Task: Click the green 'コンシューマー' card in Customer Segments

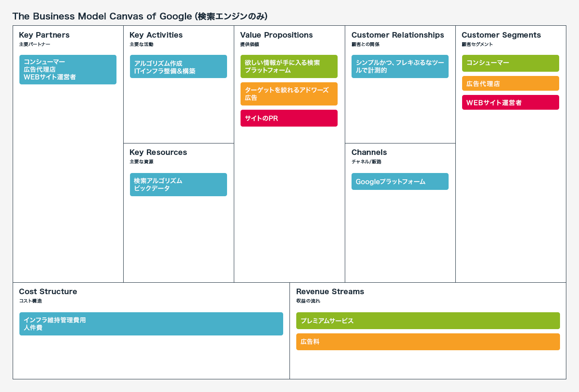Action: pos(511,63)
